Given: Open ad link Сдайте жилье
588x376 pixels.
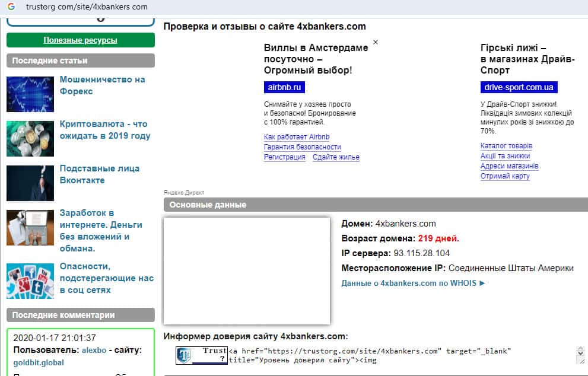Looking at the screenshot, I should coord(336,157).
